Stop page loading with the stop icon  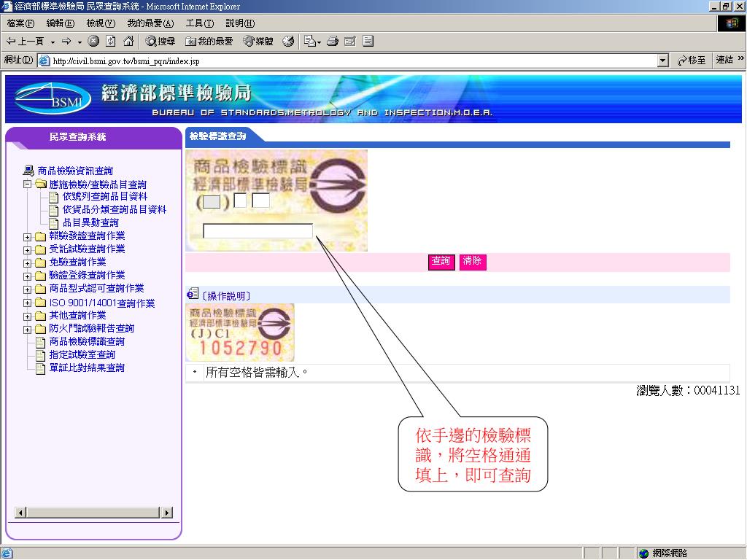point(93,42)
